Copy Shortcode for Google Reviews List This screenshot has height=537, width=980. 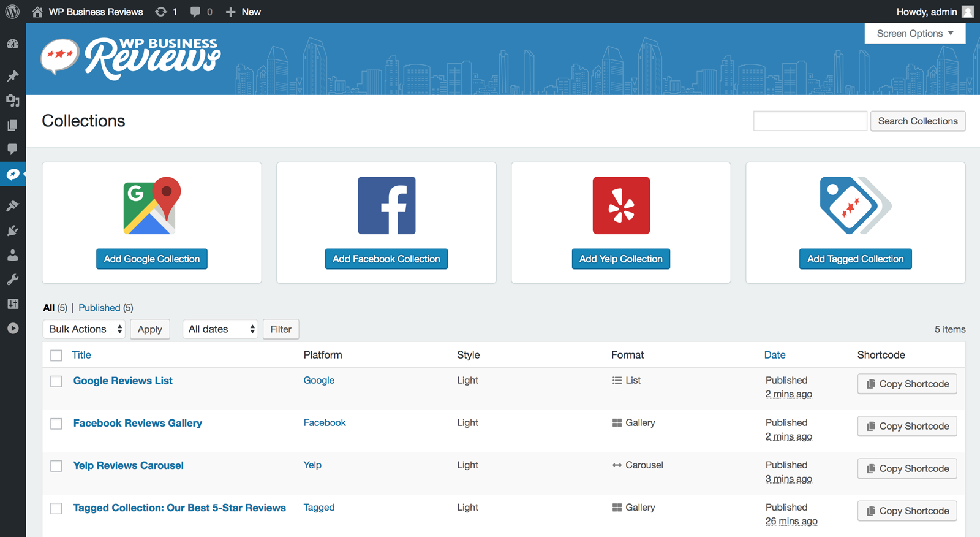coord(907,384)
